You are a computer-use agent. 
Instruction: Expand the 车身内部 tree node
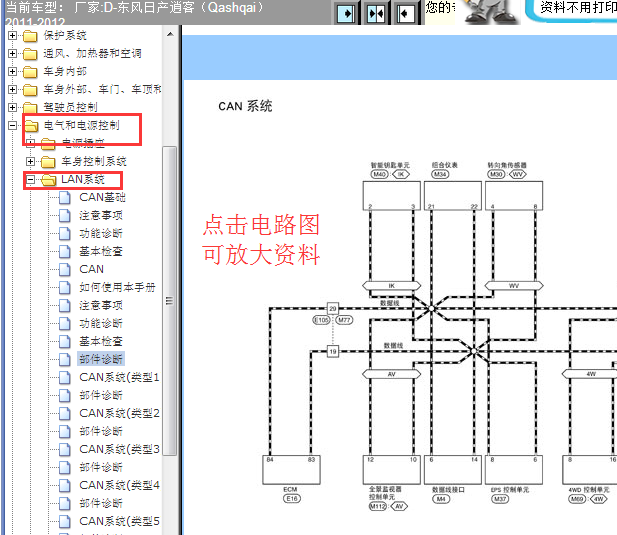click(12, 71)
